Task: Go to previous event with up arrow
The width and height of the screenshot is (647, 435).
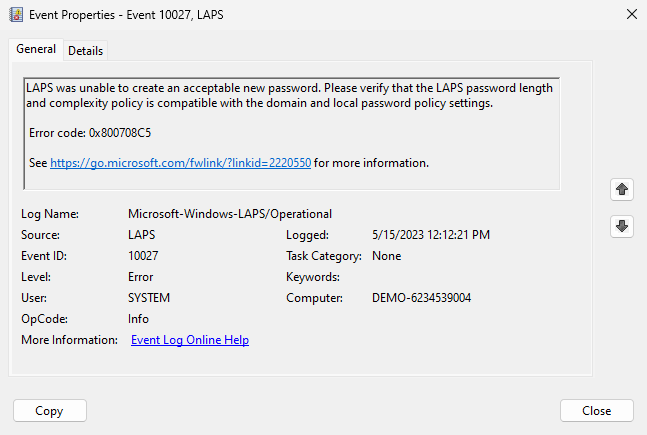Action: (622, 189)
